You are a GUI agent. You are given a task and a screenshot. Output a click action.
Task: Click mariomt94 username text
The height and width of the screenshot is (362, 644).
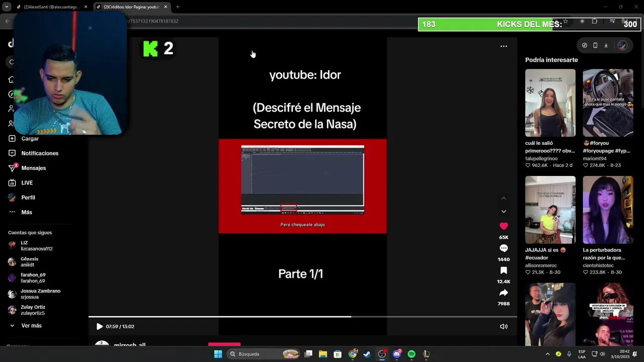click(x=595, y=158)
